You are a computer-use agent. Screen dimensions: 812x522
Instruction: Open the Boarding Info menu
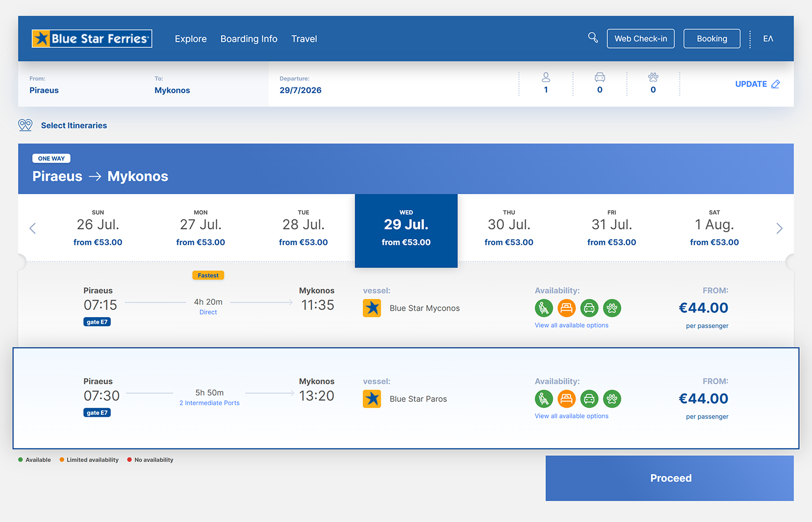tap(249, 39)
